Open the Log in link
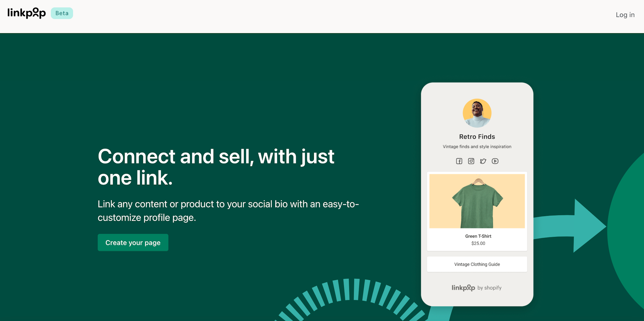644x321 pixels. click(625, 15)
